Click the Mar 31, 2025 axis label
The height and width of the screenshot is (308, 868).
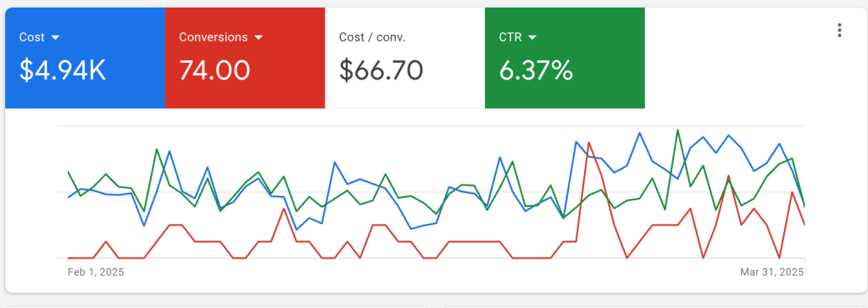[x=772, y=272]
